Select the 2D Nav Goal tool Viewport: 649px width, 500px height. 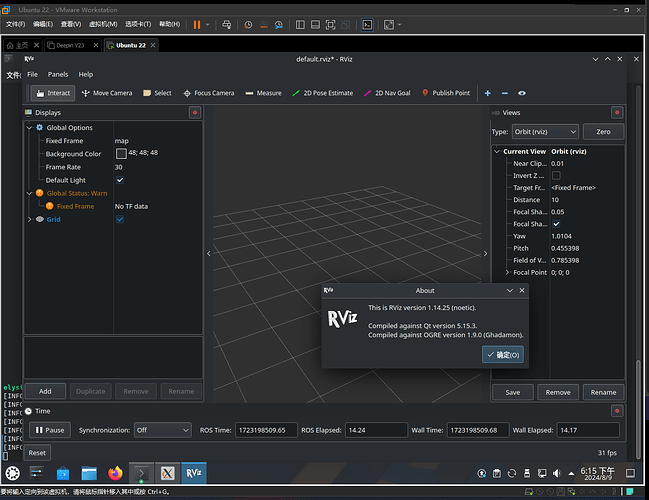[x=387, y=93]
